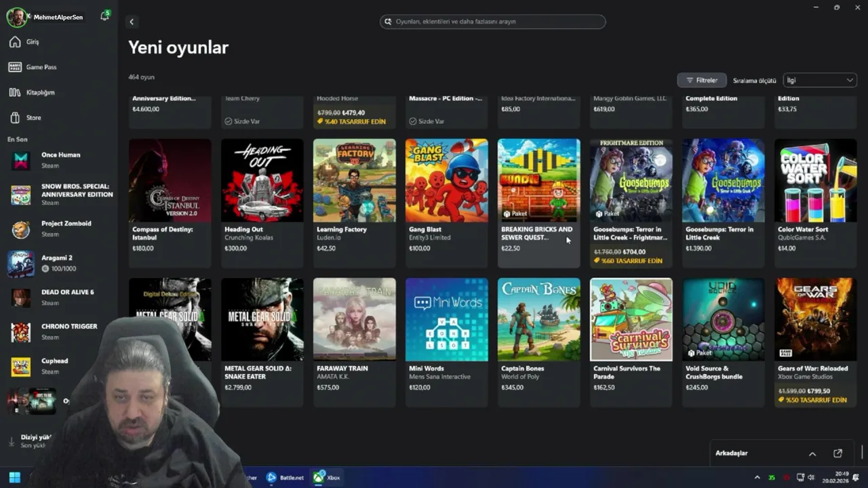Viewport: 868px width, 488px height.
Task: Open METAL GEAR SOLID Δ: SNAKE EATER cover
Action: click(262, 319)
